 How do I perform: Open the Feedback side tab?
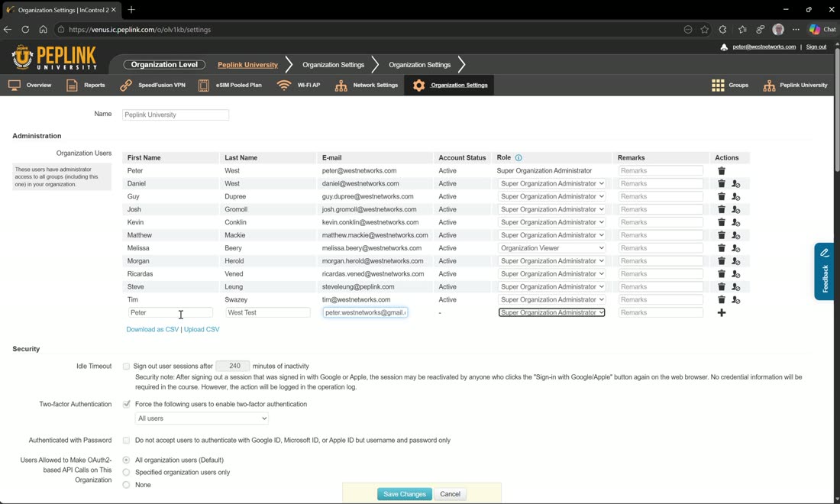pos(824,271)
